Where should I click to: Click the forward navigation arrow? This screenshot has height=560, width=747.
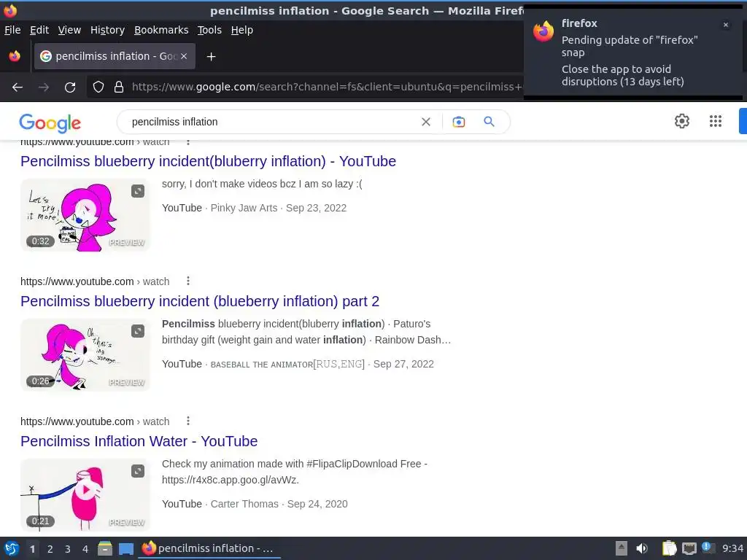point(44,87)
